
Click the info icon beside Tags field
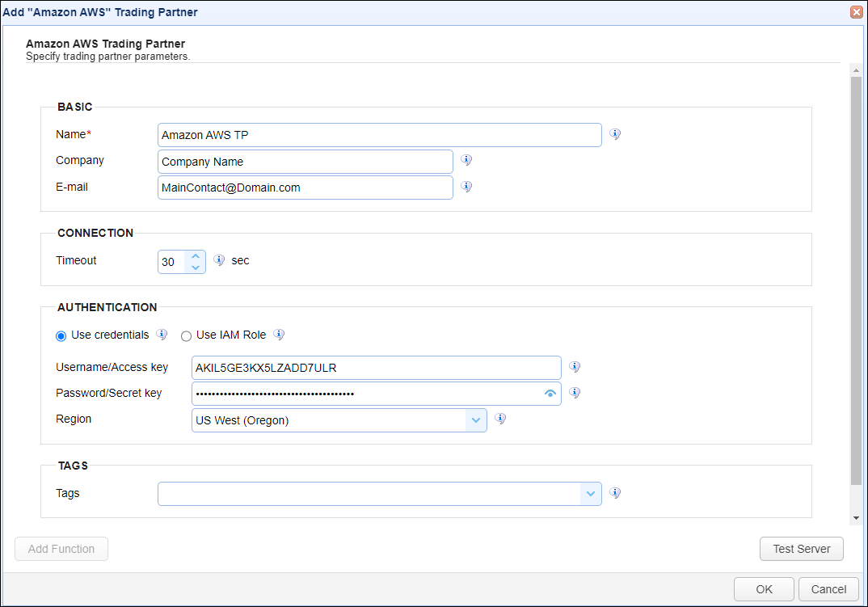[x=615, y=493]
